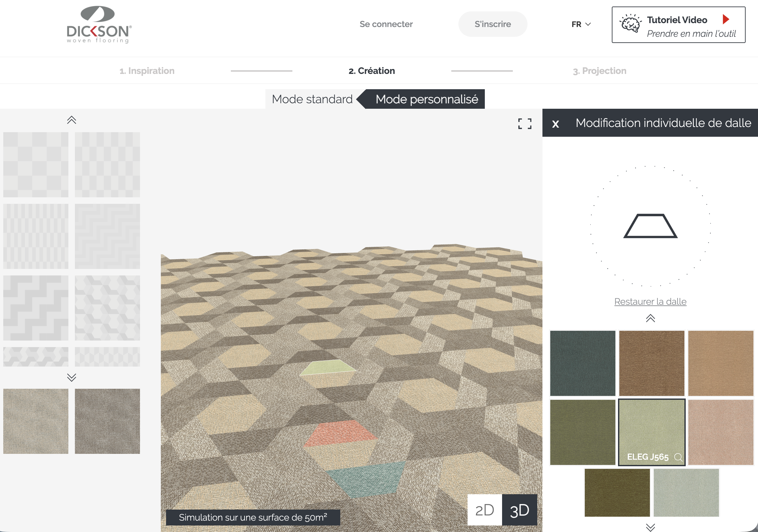Click Restaurer la dalle
Viewport: 758px width, 532px height.
(x=650, y=301)
